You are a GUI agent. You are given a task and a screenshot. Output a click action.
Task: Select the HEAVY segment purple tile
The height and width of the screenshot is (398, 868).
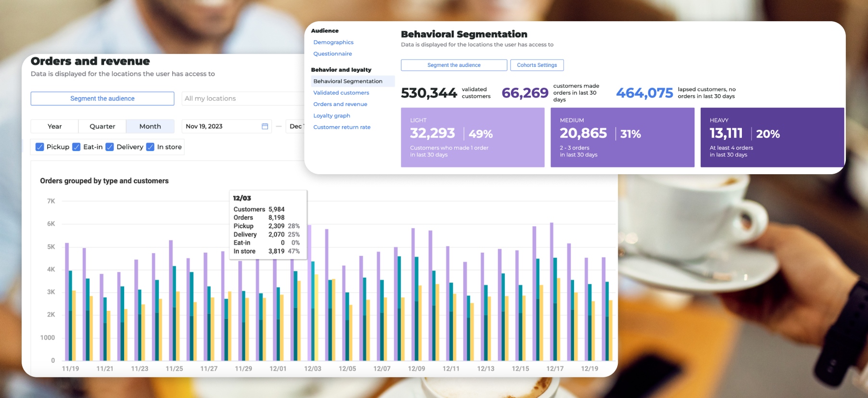click(x=772, y=137)
